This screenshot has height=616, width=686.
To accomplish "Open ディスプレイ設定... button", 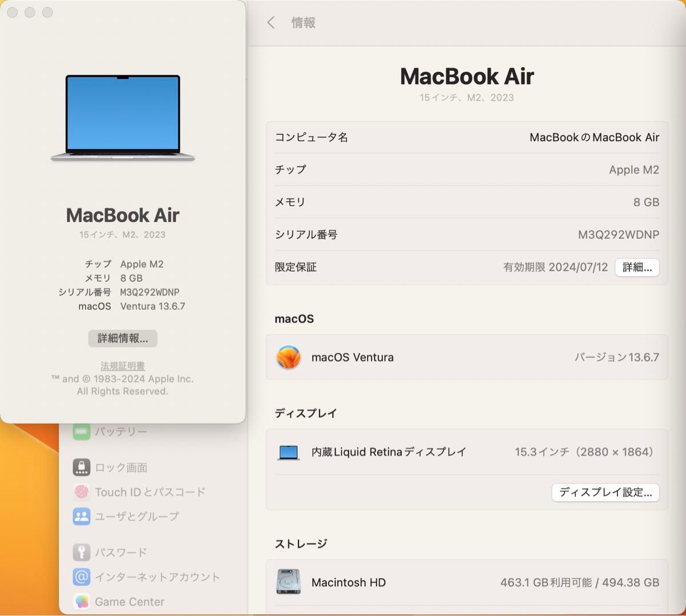I will pos(606,493).
